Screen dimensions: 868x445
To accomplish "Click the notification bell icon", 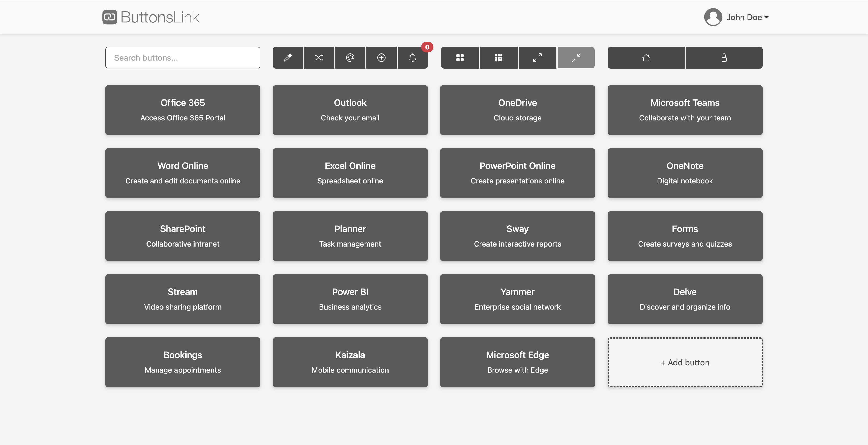I will 413,57.
